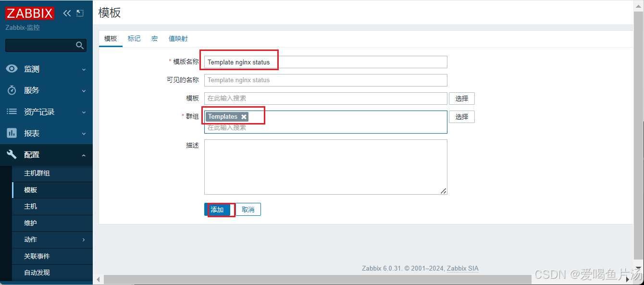Expand the 动作 submenu arrow
Image resolution: width=644 pixels, height=285 pixels.
tap(84, 239)
